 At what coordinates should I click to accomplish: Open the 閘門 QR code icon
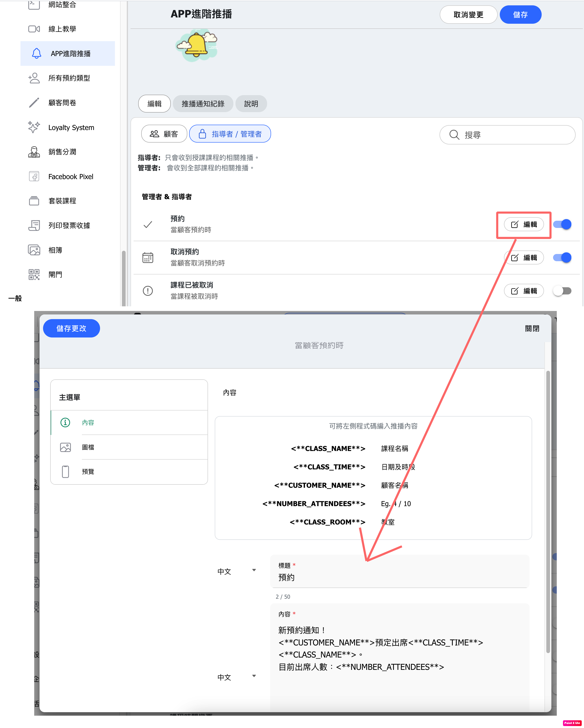[34, 274]
